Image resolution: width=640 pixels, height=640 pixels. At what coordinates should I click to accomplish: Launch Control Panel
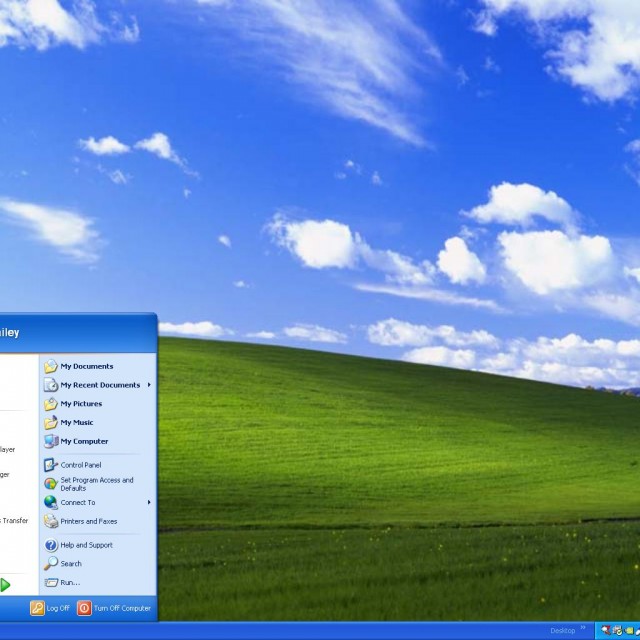(80, 465)
